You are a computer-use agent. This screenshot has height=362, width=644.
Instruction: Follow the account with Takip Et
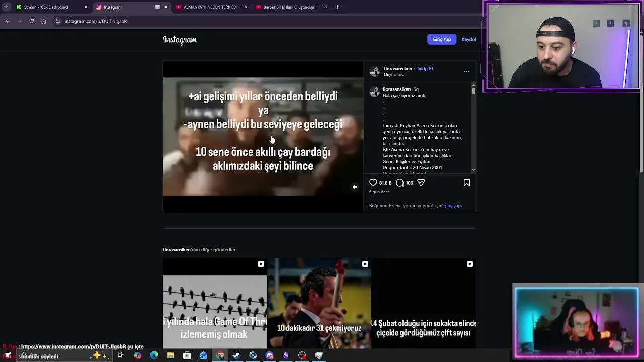[425, 69]
